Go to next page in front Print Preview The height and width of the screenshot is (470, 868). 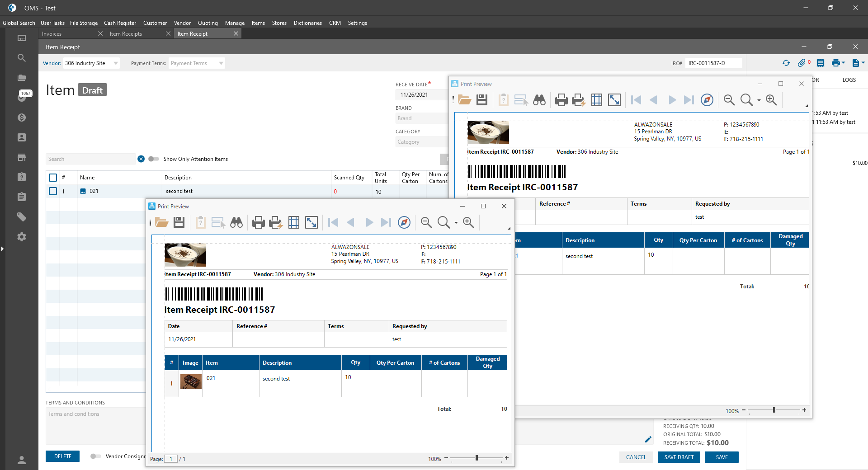(369, 222)
